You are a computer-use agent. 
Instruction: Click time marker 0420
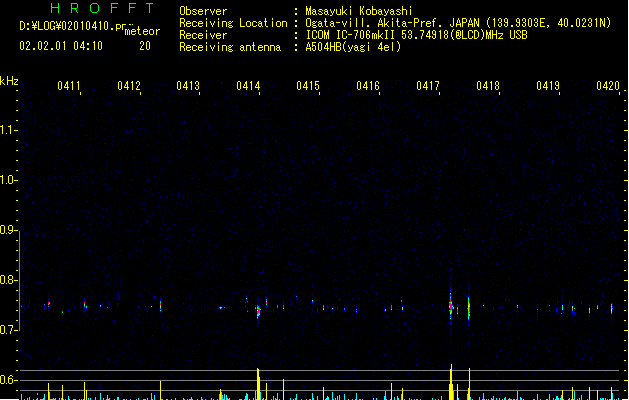click(608, 86)
